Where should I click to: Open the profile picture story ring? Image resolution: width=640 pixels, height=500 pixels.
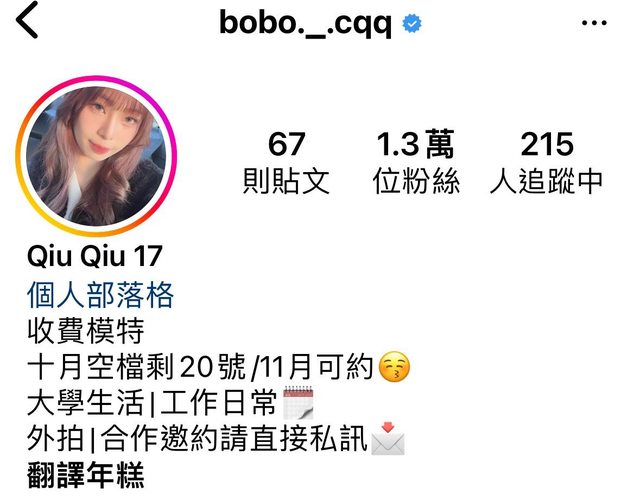pos(96,156)
